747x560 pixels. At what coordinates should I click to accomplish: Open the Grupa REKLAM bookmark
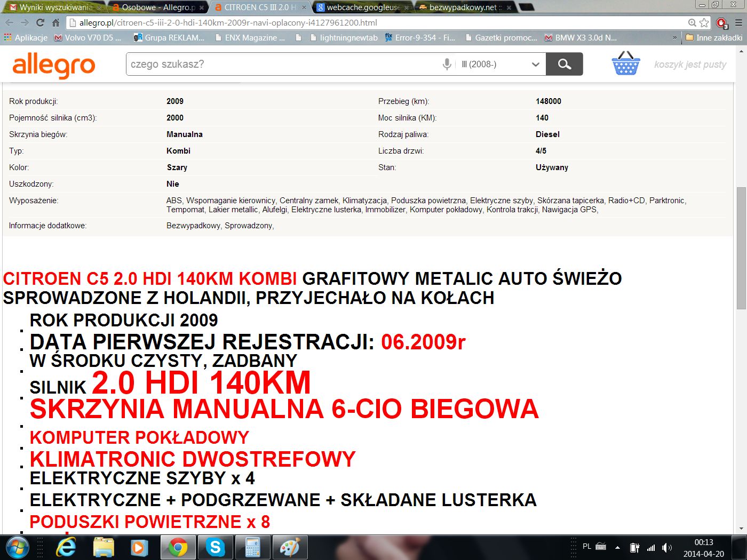(169, 38)
